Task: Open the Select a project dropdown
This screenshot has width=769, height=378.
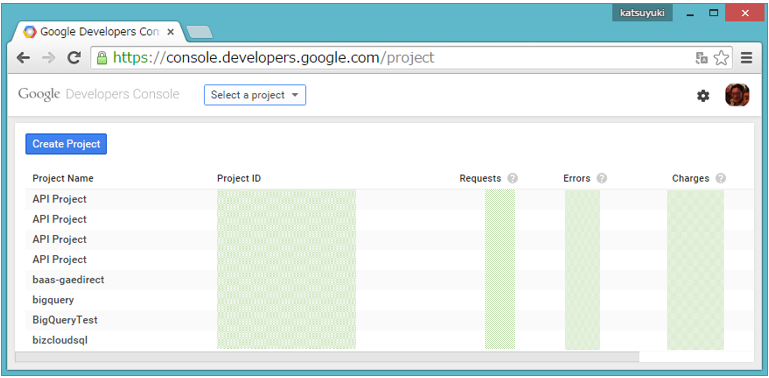Action: click(x=255, y=95)
